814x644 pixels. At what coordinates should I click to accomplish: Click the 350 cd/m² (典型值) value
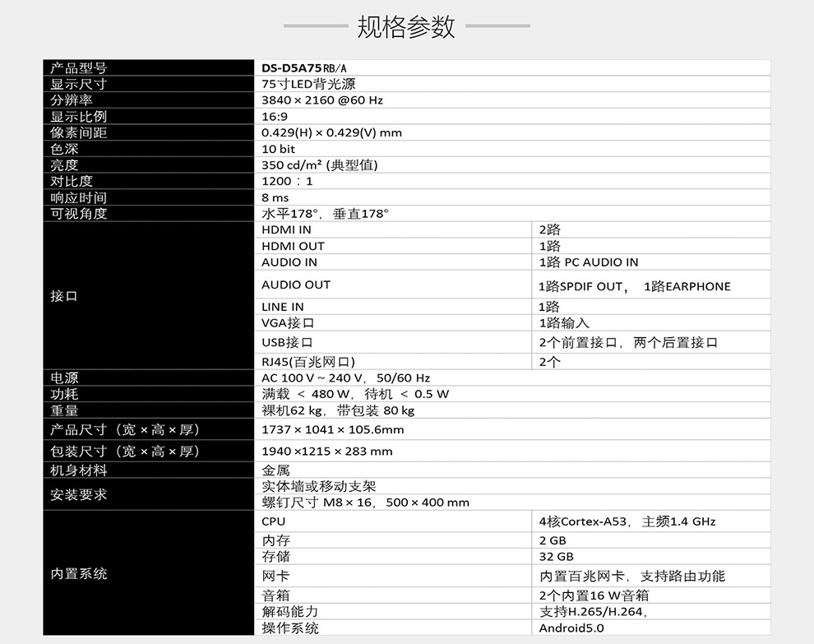[x=320, y=165]
